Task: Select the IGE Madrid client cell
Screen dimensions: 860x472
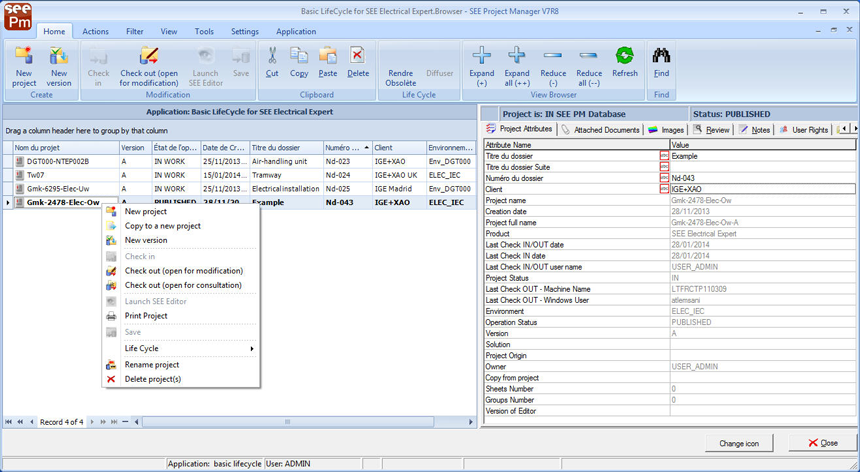Action: tap(399, 189)
